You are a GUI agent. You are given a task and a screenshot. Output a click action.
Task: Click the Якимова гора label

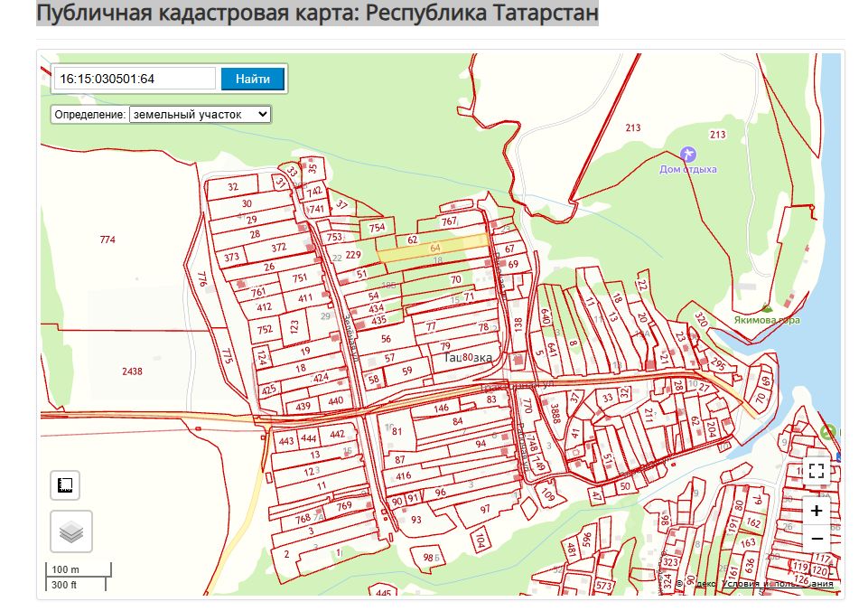(x=767, y=320)
